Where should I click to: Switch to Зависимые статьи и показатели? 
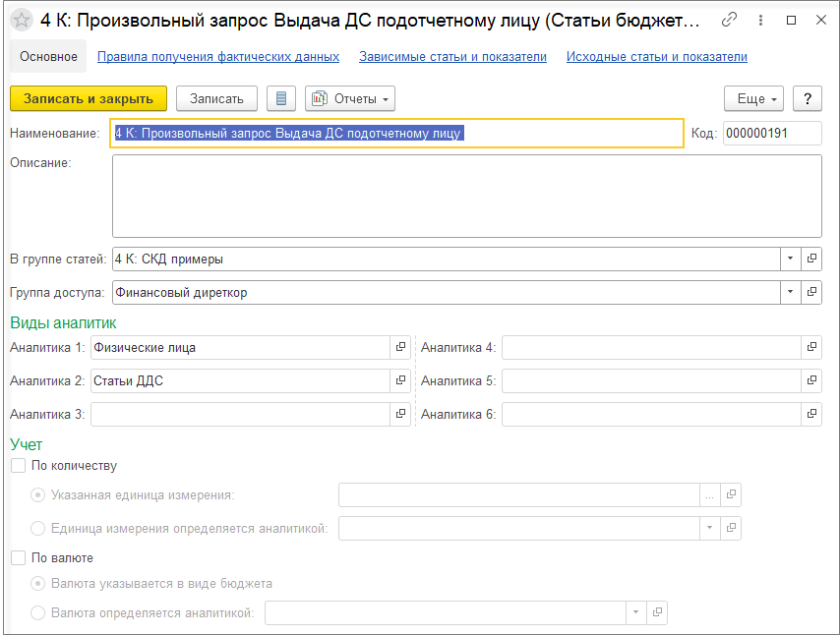452,57
